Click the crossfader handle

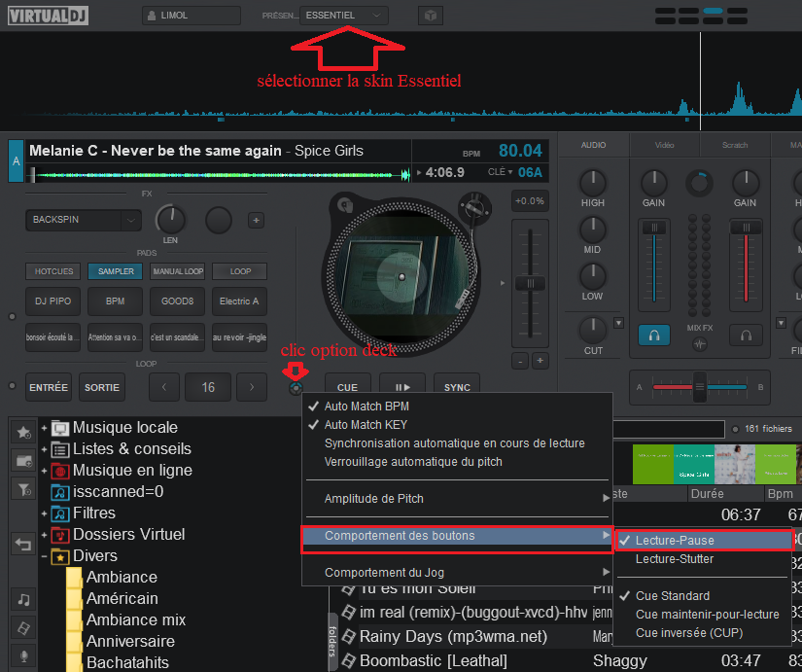click(698, 386)
